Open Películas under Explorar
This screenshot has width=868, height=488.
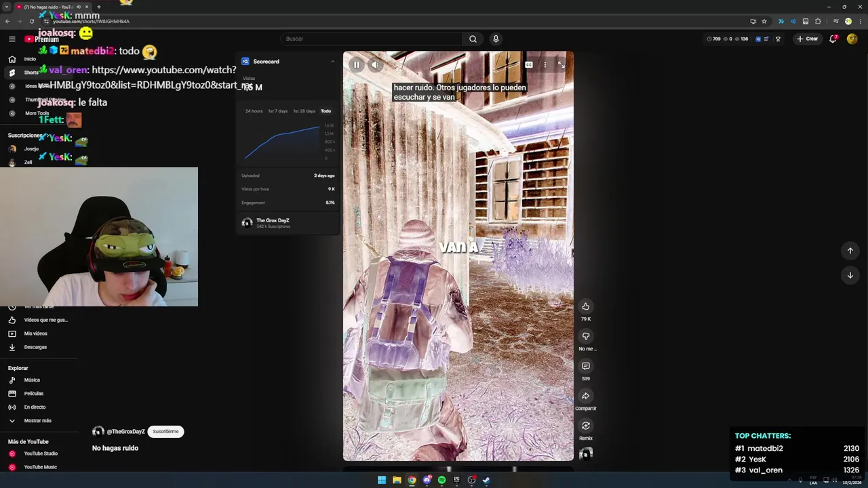[x=33, y=394]
